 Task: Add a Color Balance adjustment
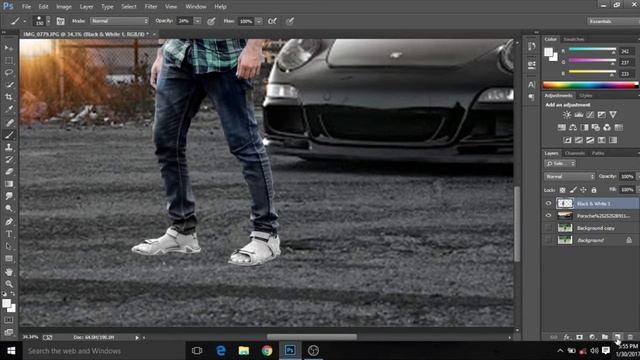pos(573,128)
